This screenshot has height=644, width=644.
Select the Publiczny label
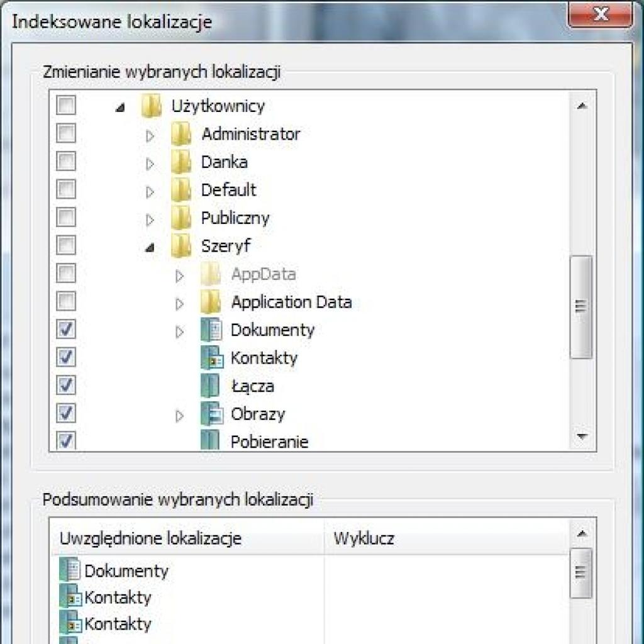coord(235,218)
